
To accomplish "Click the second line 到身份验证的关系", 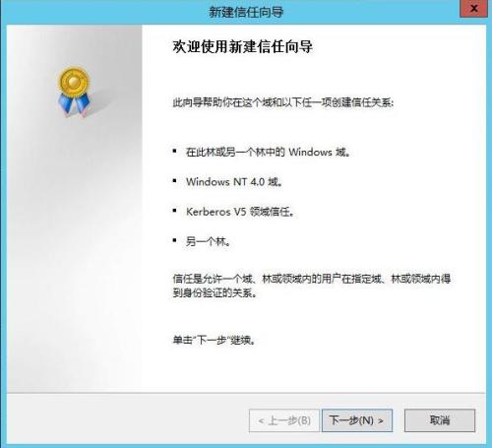I will (x=215, y=292).
